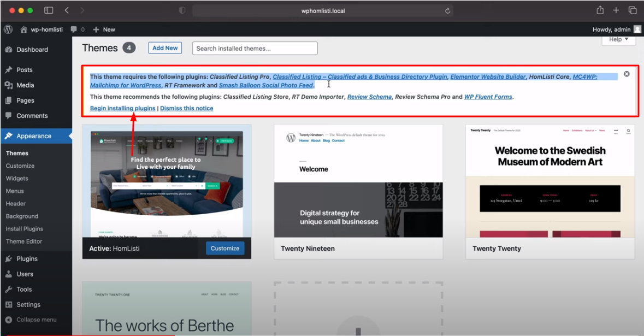Dismiss the plugin notice with X icon
The height and width of the screenshot is (336, 644).
pos(627,74)
